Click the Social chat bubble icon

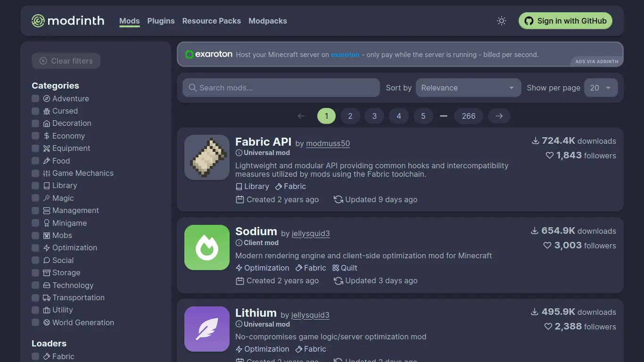pos(47,260)
